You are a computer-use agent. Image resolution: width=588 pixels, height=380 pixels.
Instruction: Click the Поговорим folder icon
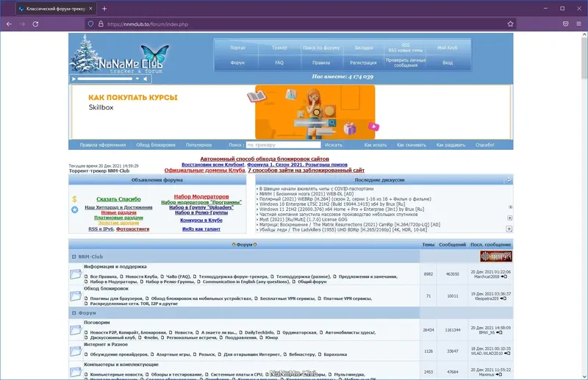(x=76, y=330)
